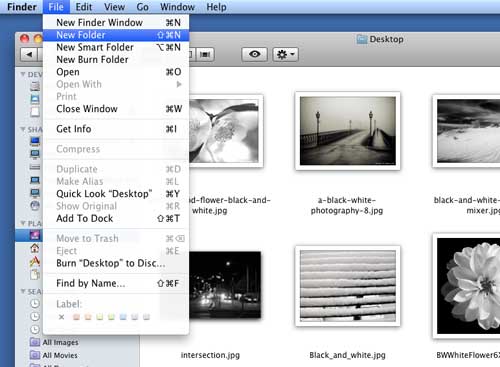Open the Help menu in menu bar
500x367 pixels.
[x=216, y=7]
